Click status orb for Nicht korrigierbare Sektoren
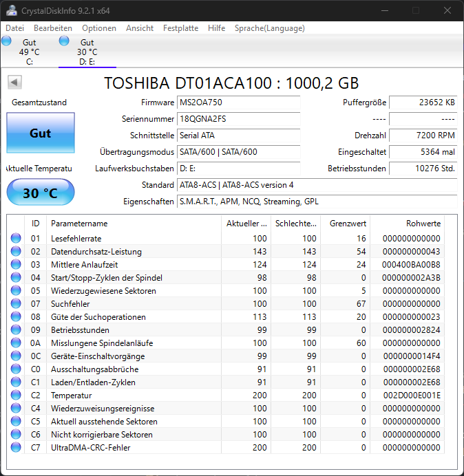Image resolution: width=464 pixels, height=476 pixels. [16, 434]
